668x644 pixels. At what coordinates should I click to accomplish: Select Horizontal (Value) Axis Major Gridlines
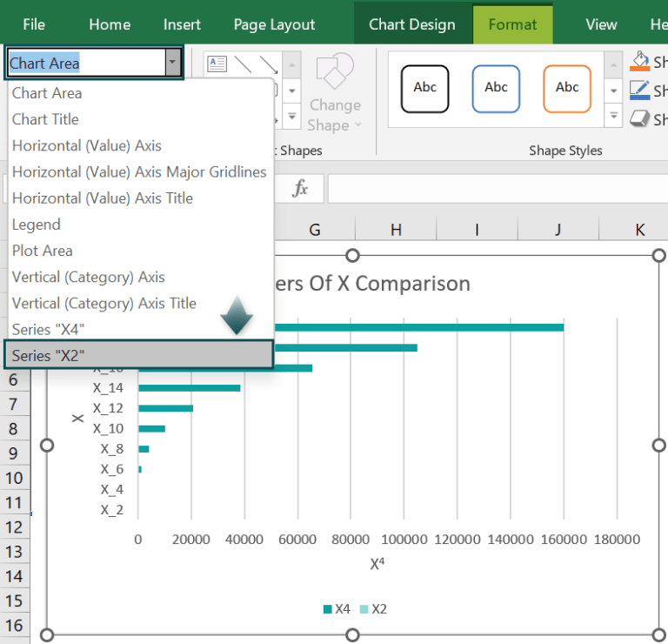(140, 171)
